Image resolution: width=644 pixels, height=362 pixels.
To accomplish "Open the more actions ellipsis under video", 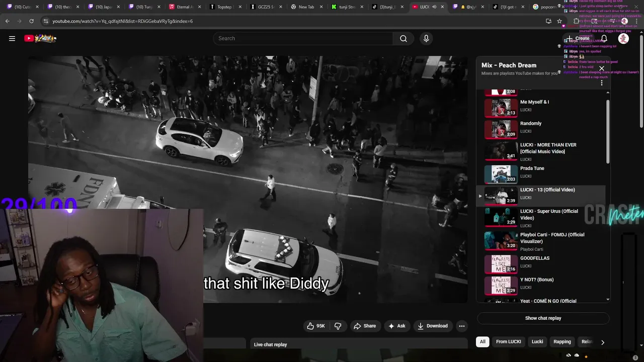I will (x=461, y=326).
